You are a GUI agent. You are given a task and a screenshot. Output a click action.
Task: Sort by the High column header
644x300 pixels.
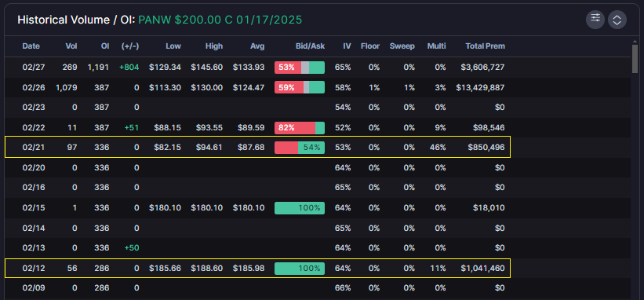(214, 46)
